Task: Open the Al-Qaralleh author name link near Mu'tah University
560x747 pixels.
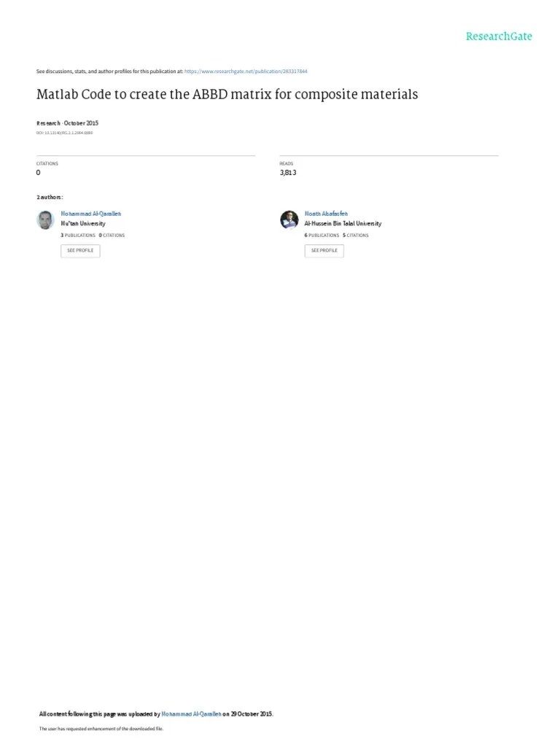Action: coord(91,214)
